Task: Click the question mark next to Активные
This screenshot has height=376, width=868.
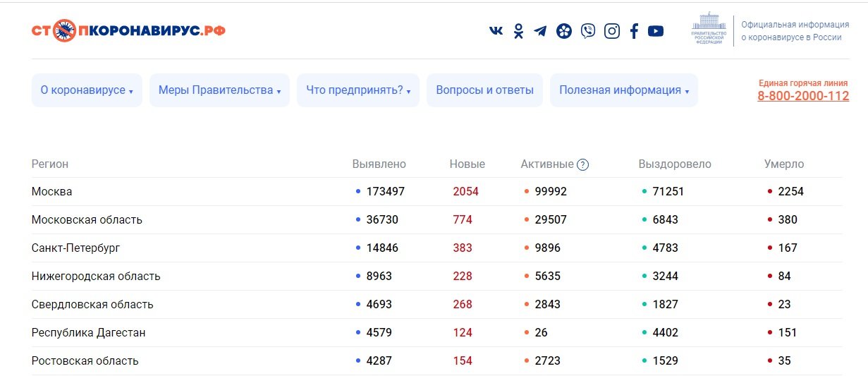Action: (582, 164)
